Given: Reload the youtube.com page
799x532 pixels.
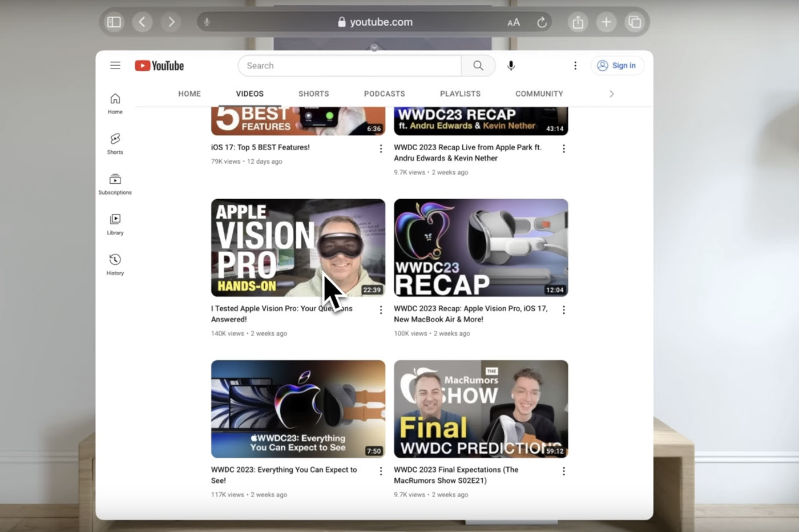Looking at the screenshot, I should 542,22.
